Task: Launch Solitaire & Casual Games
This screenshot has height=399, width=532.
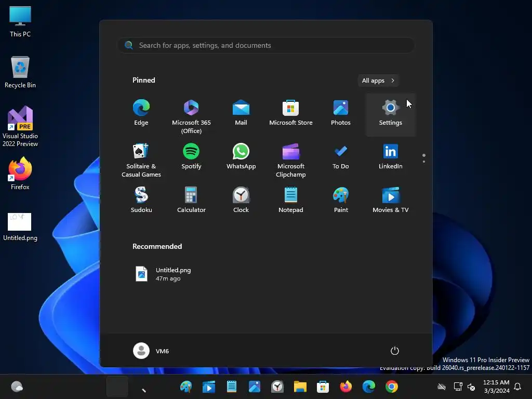Action: (x=141, y=160)
